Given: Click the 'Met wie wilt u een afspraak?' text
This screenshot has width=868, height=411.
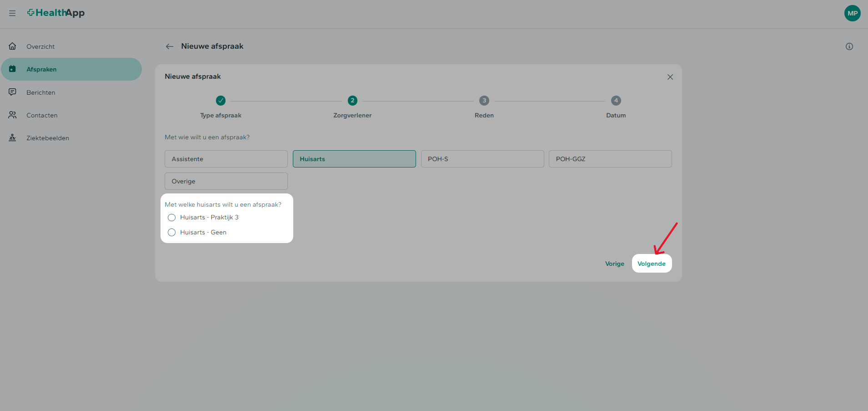Looking at the screenshot, I should [207, 137].
